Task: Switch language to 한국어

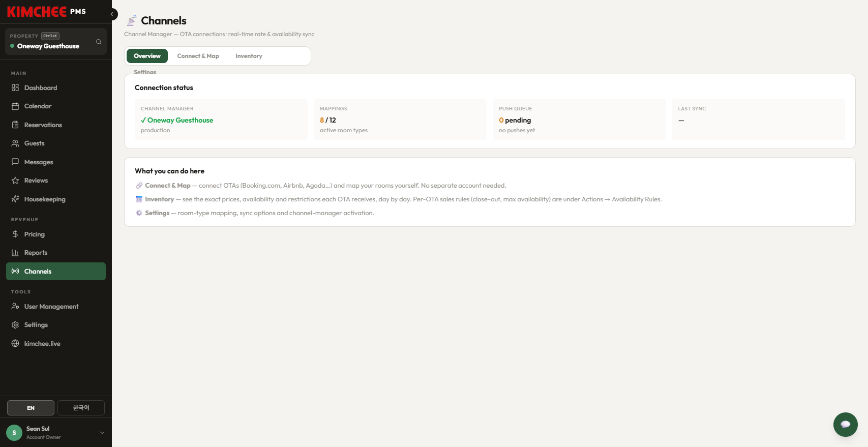Action: [81, 408]
